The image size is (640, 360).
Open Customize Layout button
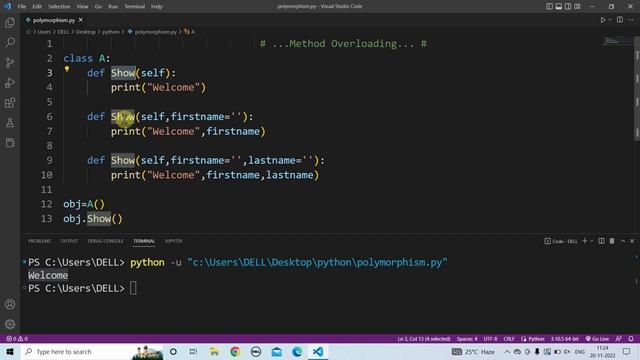point(577,6)
